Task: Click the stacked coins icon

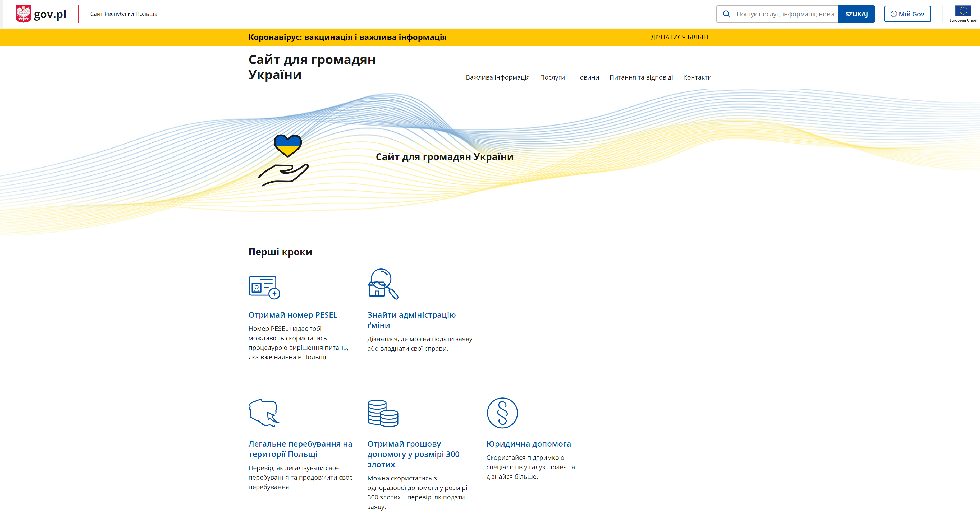Action: click(383, 413)
